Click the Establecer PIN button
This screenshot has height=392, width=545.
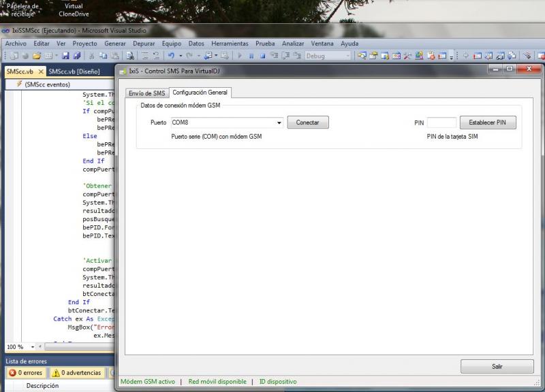pyautogui.click(x=488, y=122)
